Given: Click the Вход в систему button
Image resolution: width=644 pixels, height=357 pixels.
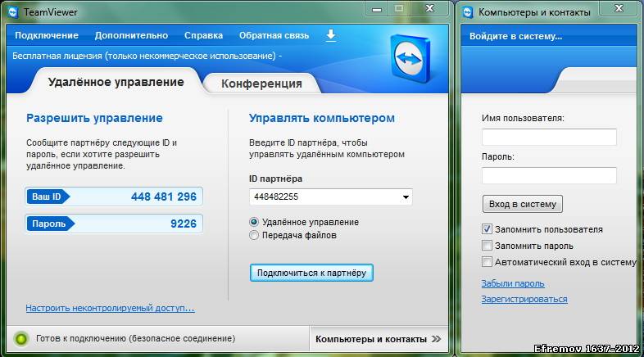Looking at the screenshot, I should coord(523,204).
